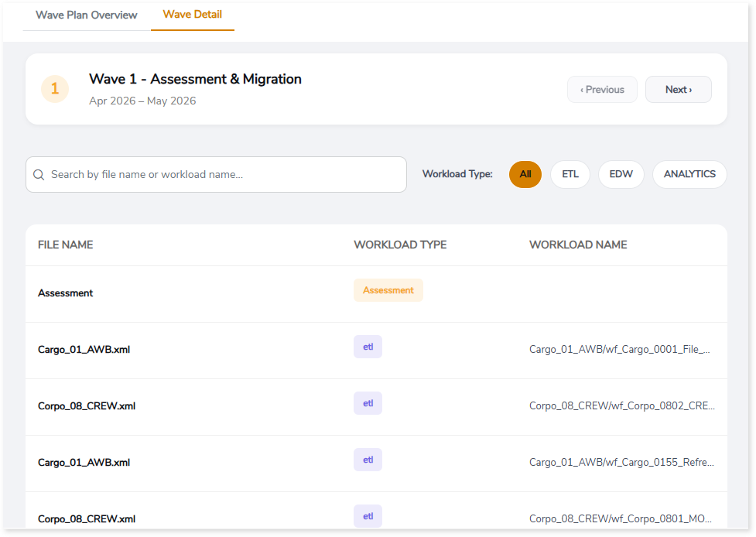The image size is (756, 537).
Task: Go to the Next wave
Action: tap(678, 90)
